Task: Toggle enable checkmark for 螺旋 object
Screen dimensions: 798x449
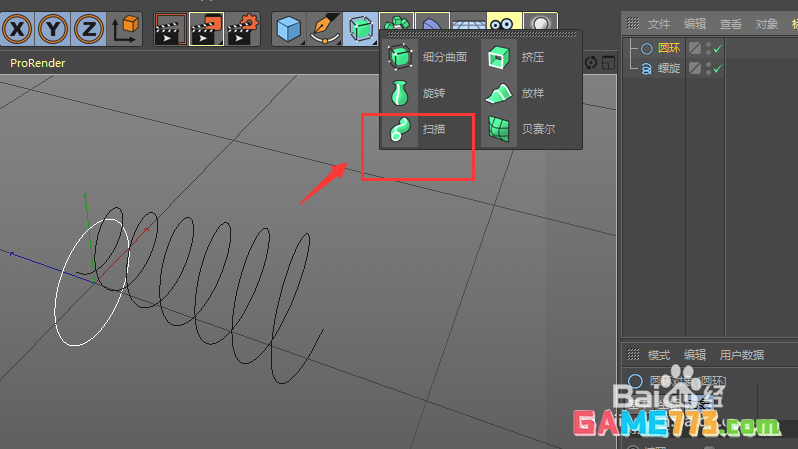Action: 718,68
